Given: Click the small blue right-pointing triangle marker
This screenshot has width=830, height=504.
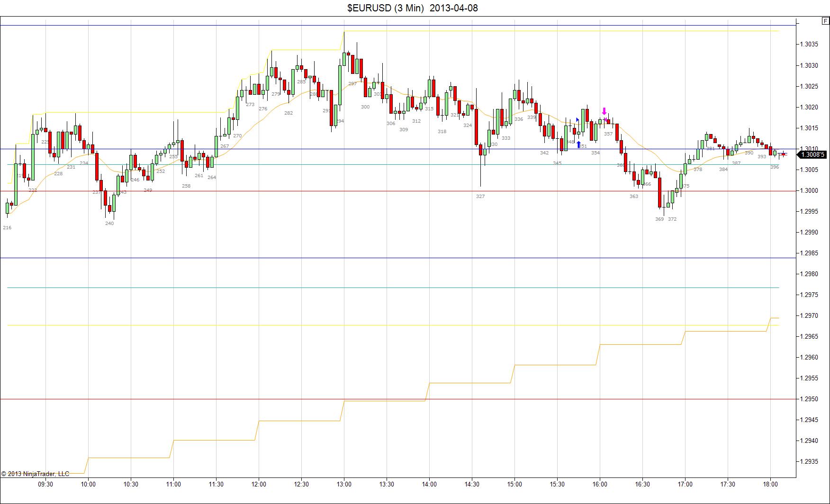Looking at the screenshot, I should [x=577, y=120].
